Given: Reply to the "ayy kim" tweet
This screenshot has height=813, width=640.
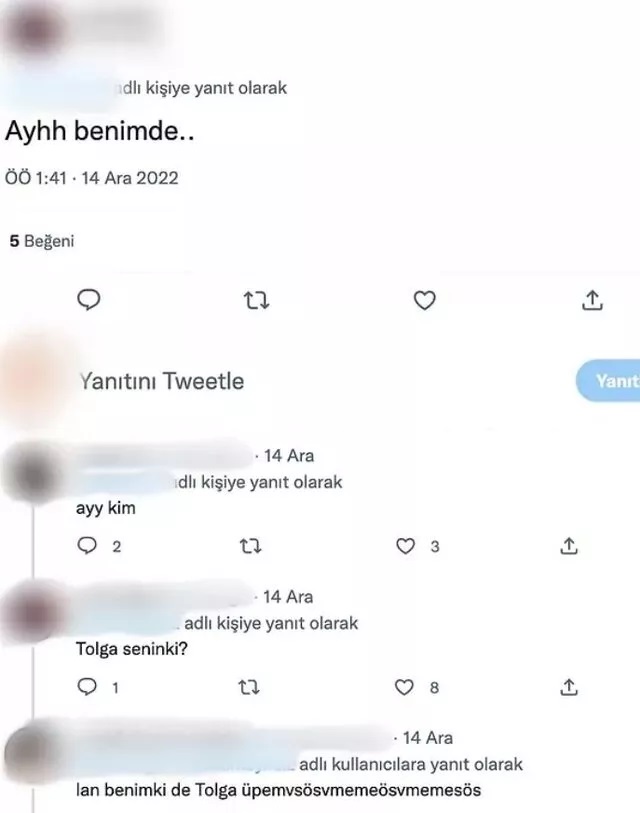Looking at the screenshot, I should coord(87,545).
